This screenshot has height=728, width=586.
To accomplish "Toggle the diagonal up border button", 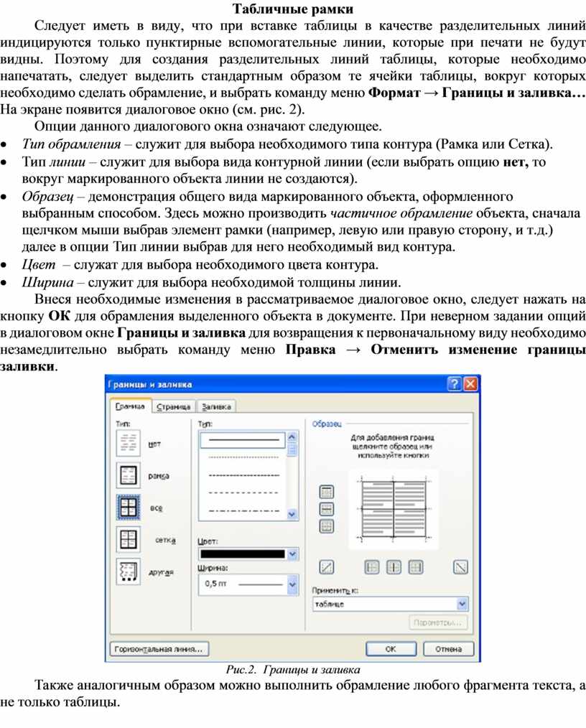I will (327, 567).
